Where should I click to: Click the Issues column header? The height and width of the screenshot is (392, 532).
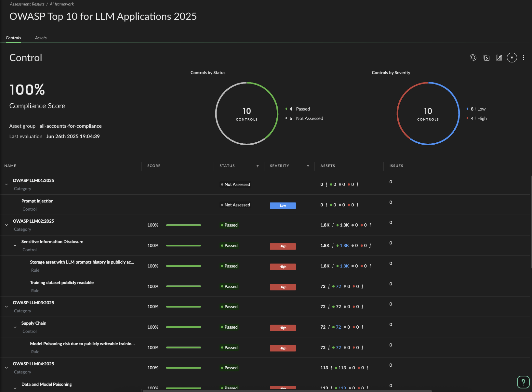pyautogui.click(x=396, y=166)
